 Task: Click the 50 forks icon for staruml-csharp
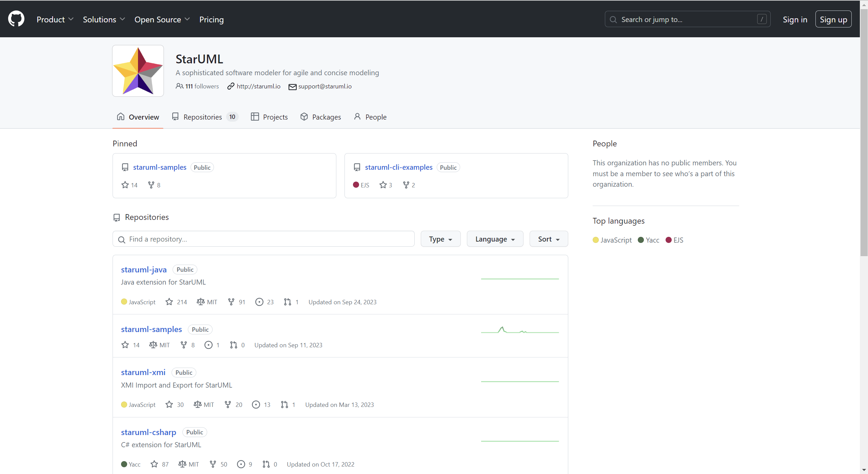(213, 464)
